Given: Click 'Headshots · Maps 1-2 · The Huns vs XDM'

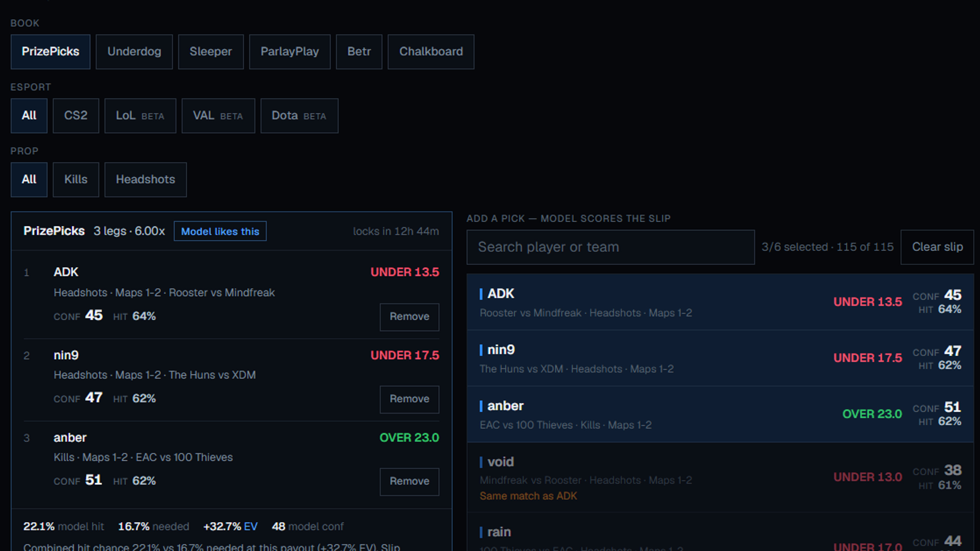Looking at the screenshot, I should pos(155,375).
